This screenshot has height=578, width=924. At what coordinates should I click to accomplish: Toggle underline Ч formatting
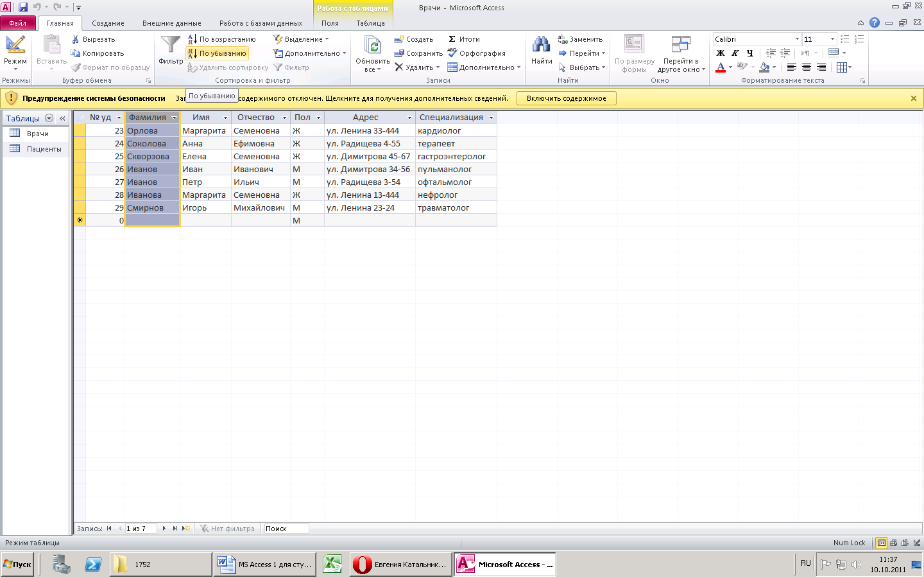pos(749,53)
